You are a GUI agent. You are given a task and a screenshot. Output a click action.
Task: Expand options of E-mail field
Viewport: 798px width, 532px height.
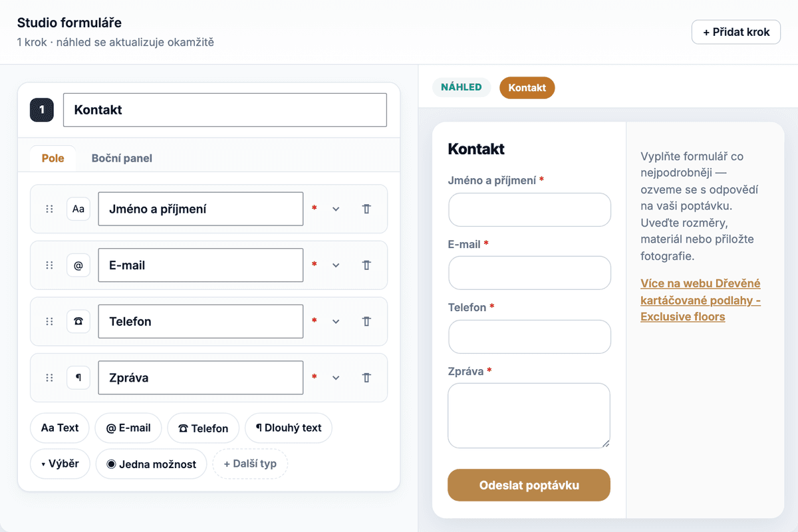[336, 265]
